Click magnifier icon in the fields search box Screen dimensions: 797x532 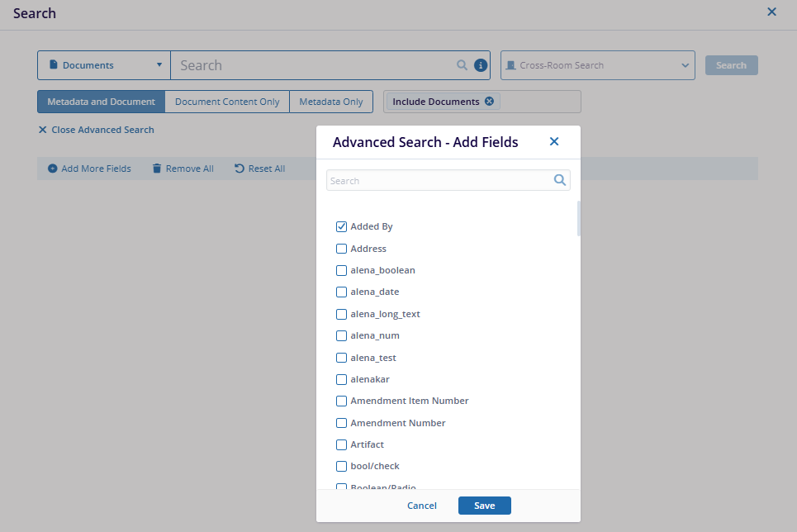560,180
